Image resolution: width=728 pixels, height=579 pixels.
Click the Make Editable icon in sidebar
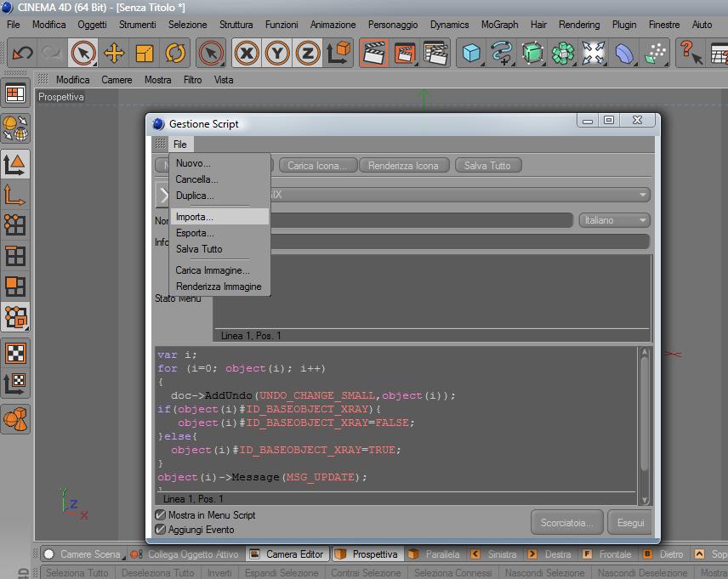(15, 128)
